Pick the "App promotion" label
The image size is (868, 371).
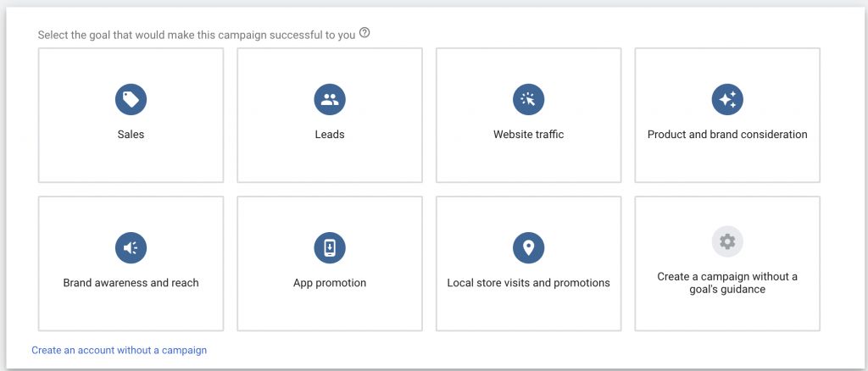click(x=330, y=283)
